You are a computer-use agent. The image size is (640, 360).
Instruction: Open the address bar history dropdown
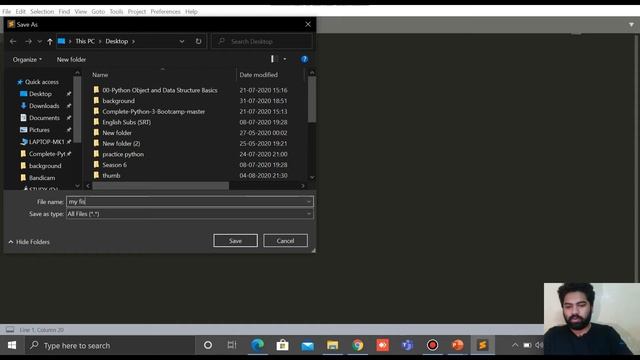[182, 41]
